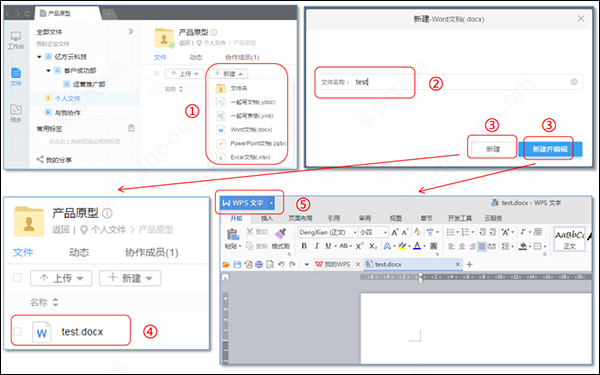This screenshot has height=375, width=600.
Task: Click the Clear formatting eraser icon
Action: (417, 232)
